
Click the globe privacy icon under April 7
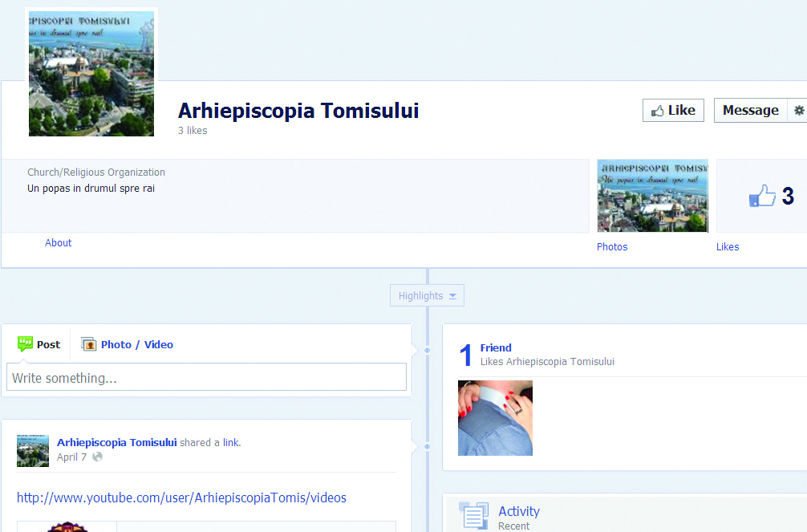[97, 456]
